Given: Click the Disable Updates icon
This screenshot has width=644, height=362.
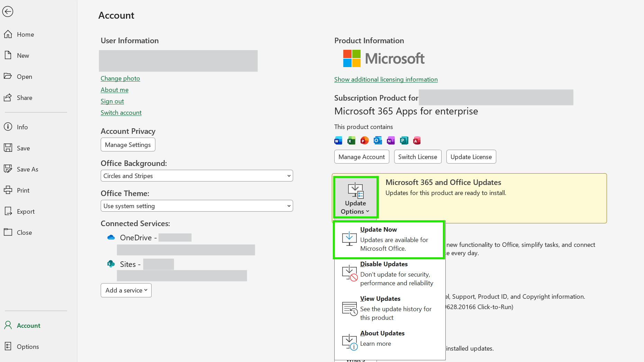Looking at the screenshot, I should [350, 273].
